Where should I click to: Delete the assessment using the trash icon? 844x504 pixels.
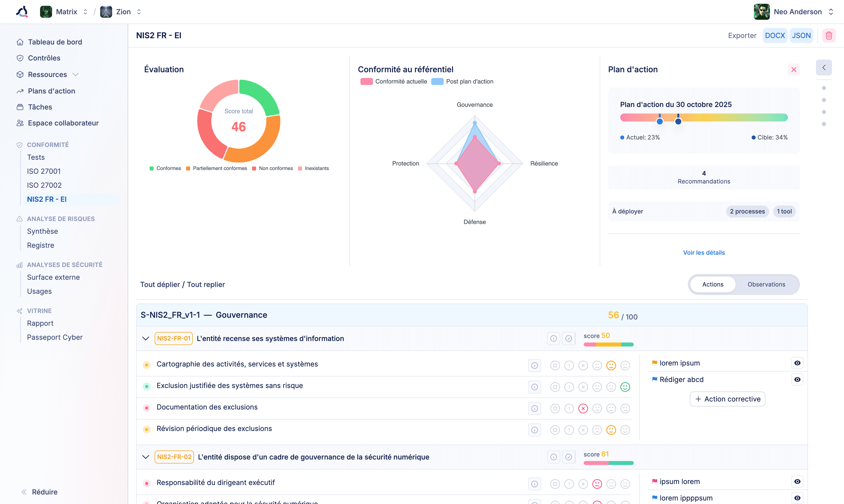point(829,35)
